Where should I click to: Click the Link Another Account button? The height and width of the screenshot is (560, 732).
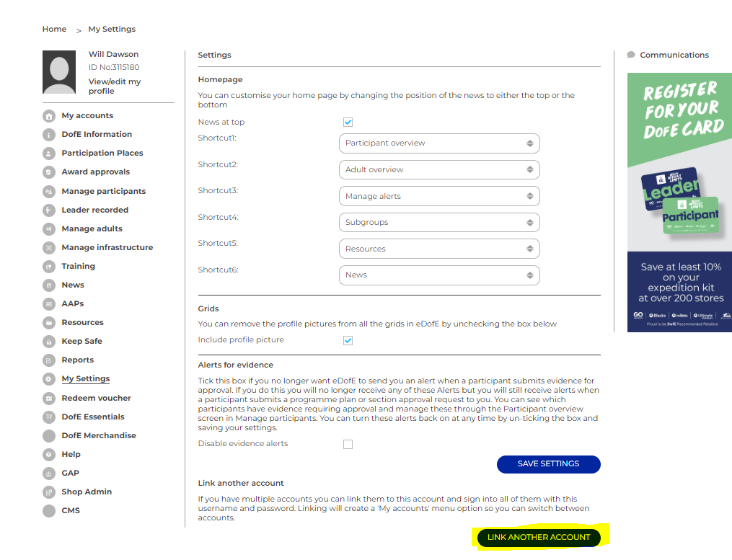539,537
